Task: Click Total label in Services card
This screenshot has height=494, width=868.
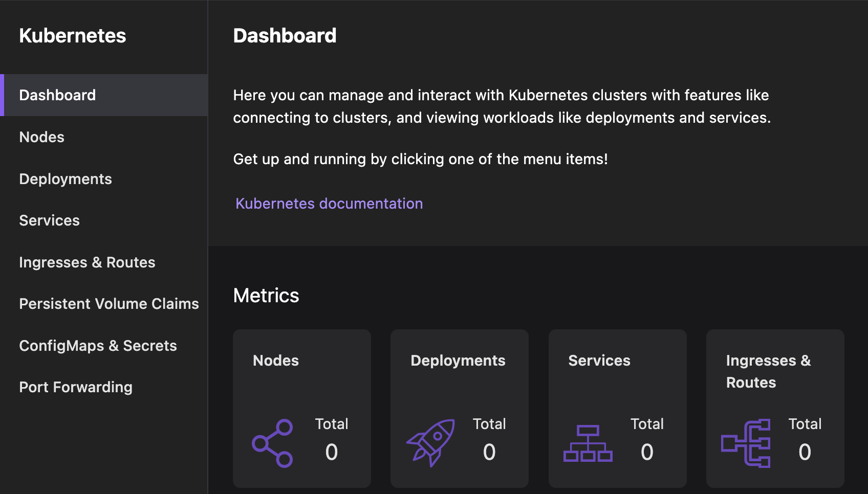Action: click(x=647, y=424)
